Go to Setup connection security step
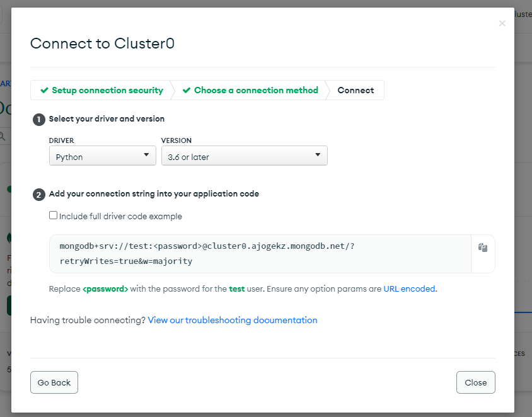 101,90
